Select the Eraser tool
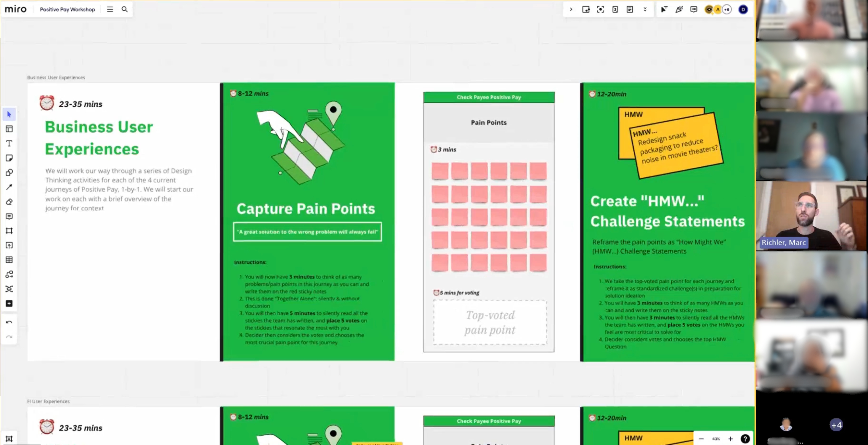The height and width of the screenshot is (445, 868). (9, 202)
